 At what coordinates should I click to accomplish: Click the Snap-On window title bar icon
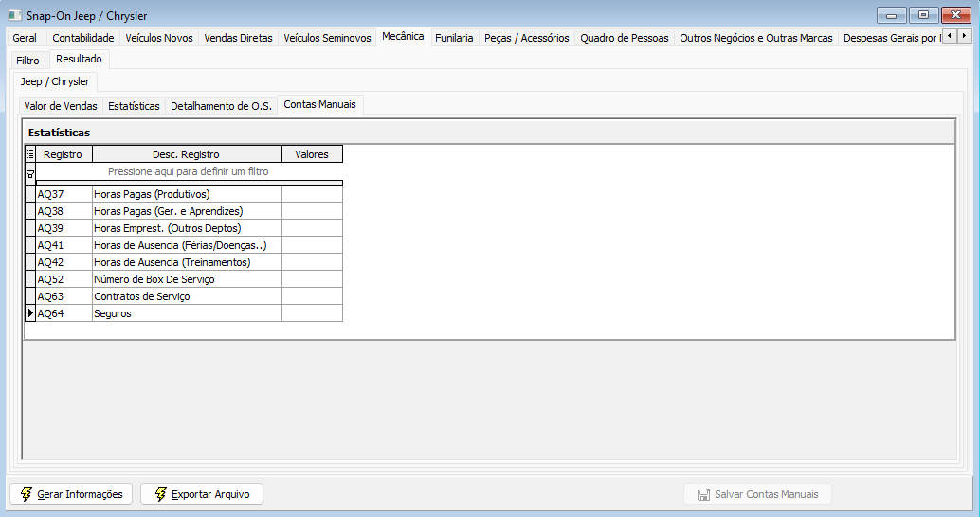[14, 15]
